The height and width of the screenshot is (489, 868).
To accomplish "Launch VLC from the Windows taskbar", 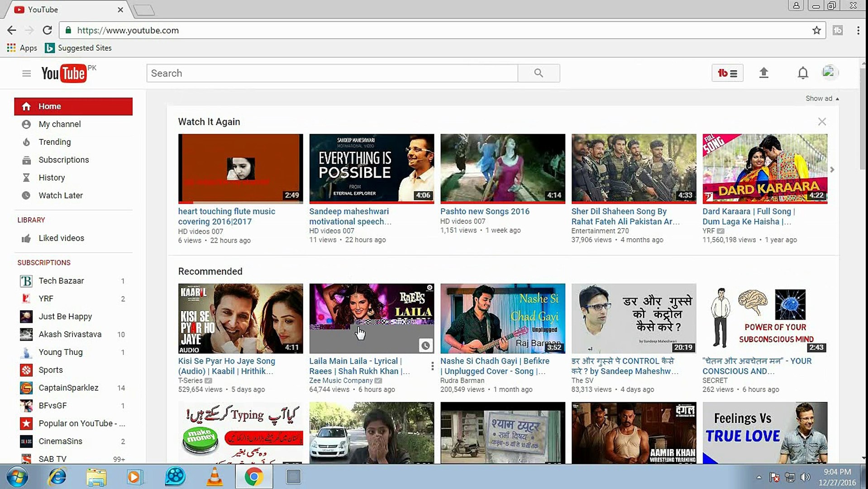I will [214, 477].
